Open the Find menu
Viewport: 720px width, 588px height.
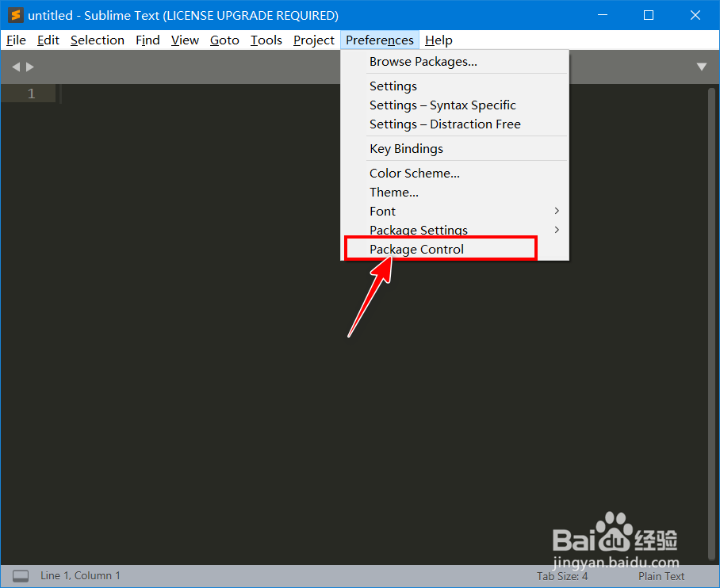coord(147,40)
